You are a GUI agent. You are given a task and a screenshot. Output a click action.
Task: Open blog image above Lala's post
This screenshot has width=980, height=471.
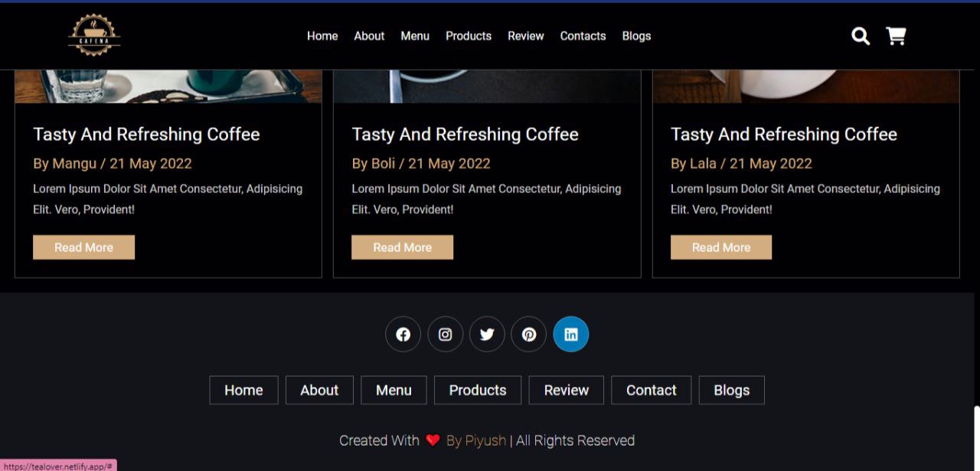[x=805, y=87]
